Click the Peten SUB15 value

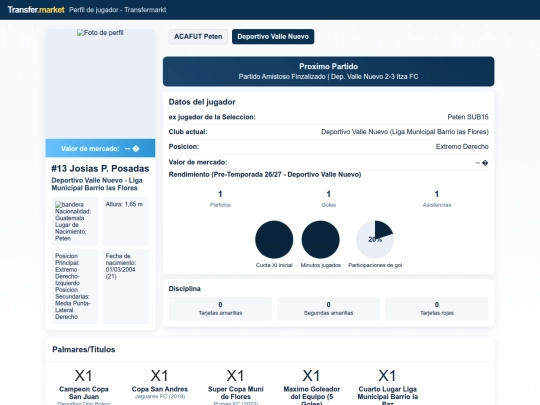(468, 117)
